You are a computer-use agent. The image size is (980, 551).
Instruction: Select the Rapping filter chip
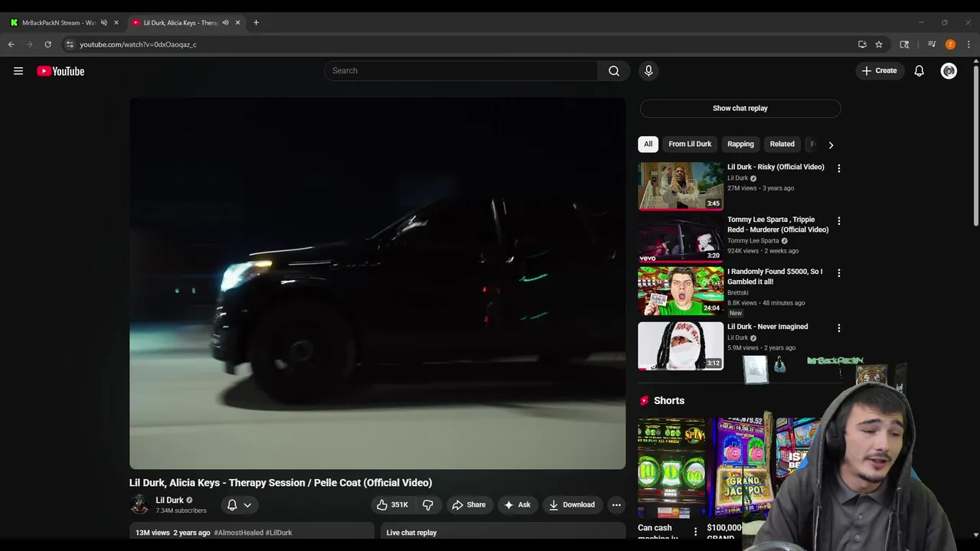740,144
